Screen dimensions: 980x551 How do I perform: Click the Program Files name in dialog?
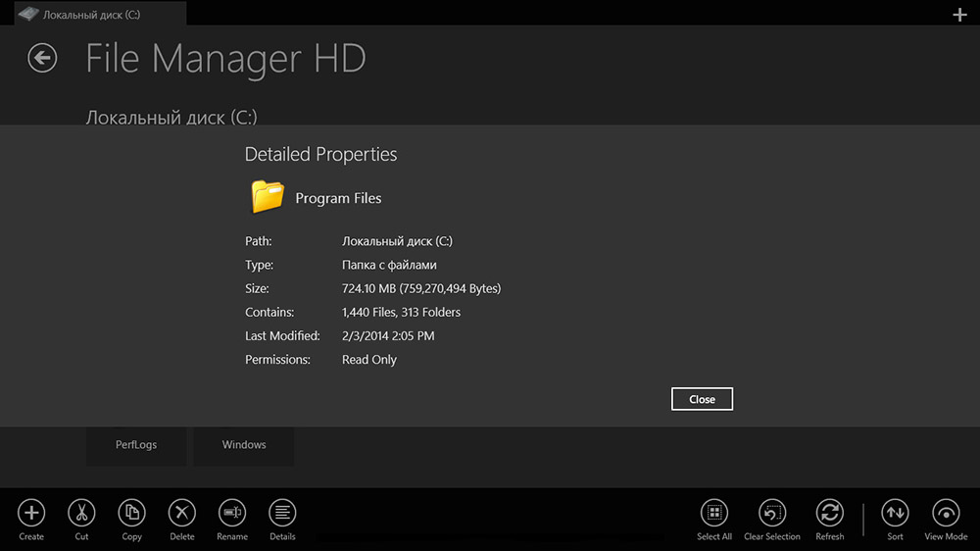[338, 198]
